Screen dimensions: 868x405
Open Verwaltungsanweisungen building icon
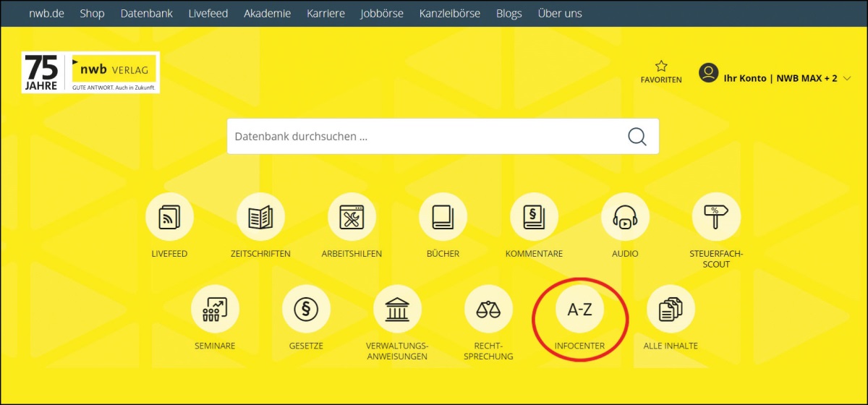click(397, 310)
